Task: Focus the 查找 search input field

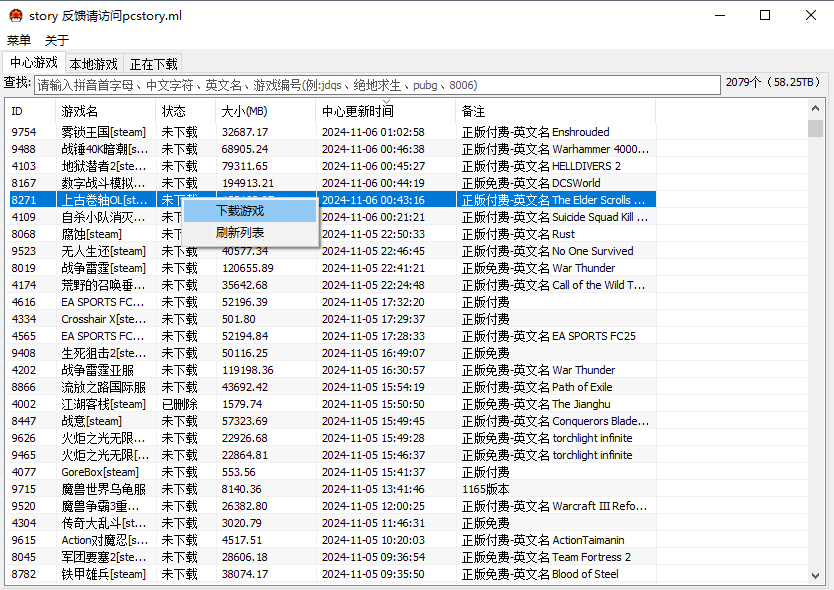Action: coord(377,85)
